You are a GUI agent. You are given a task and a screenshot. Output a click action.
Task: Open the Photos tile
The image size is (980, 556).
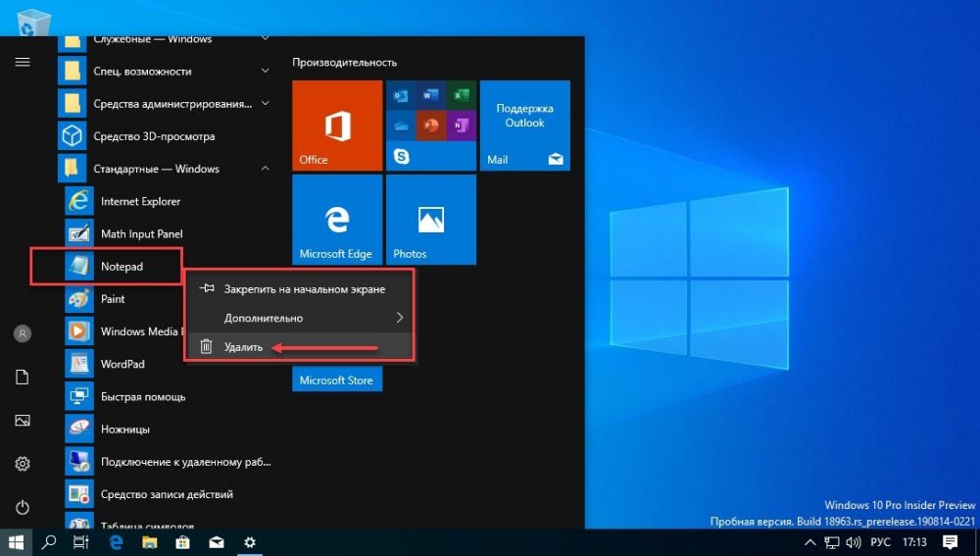430,220
